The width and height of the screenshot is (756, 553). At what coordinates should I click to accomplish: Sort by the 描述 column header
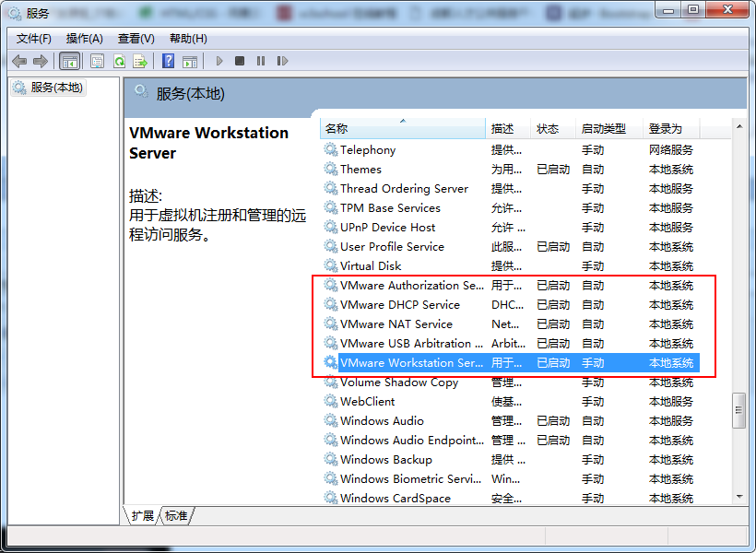(x=508, y=129)
